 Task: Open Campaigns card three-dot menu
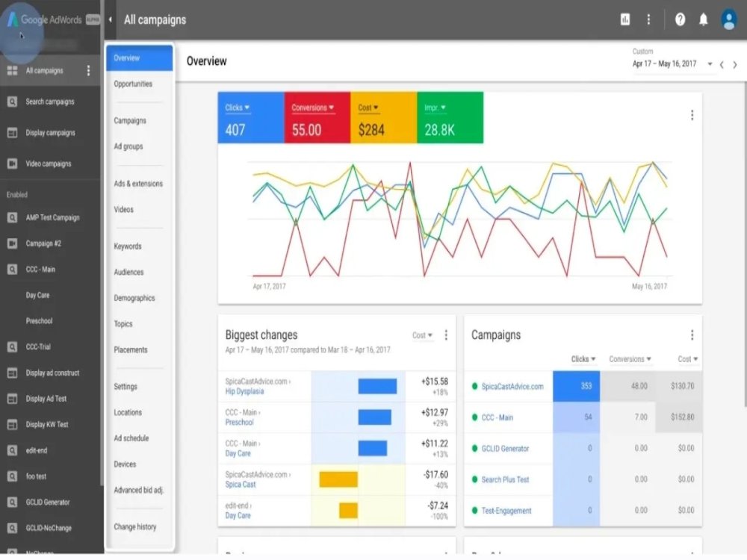tap(692, 335)
